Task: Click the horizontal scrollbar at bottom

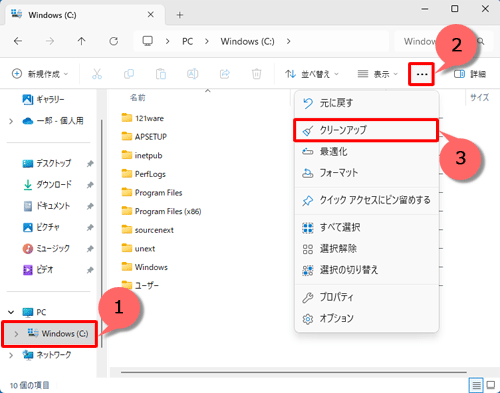Action: 293,372
